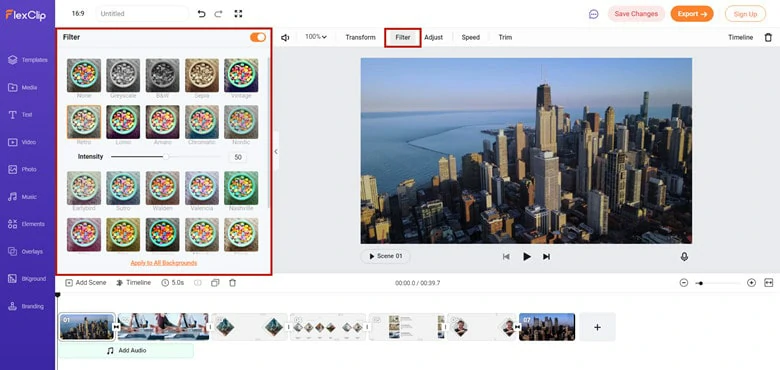Click the undo arrow icon

point(201,14)
